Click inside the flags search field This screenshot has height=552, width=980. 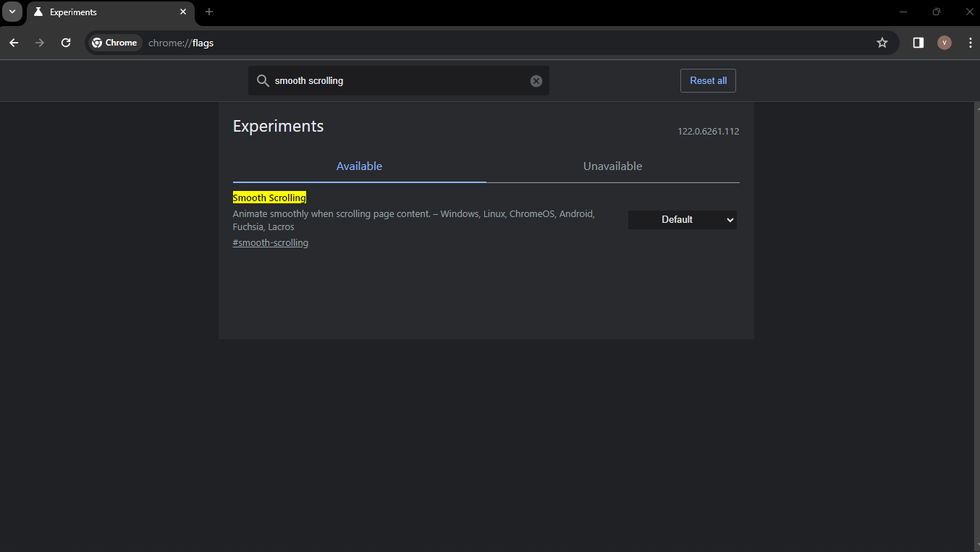pyautogui.click(x=398, y=80)
